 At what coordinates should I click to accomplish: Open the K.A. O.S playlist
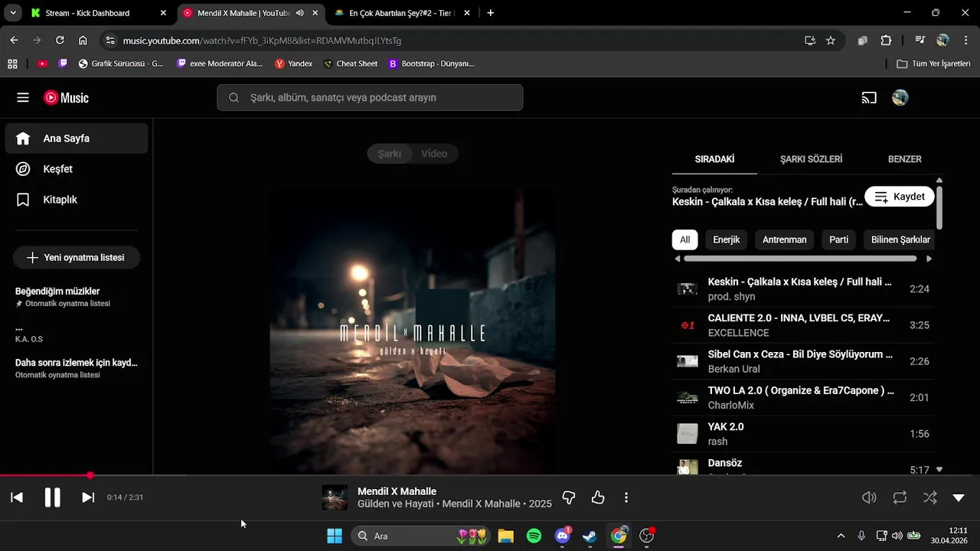pos(77,333)
